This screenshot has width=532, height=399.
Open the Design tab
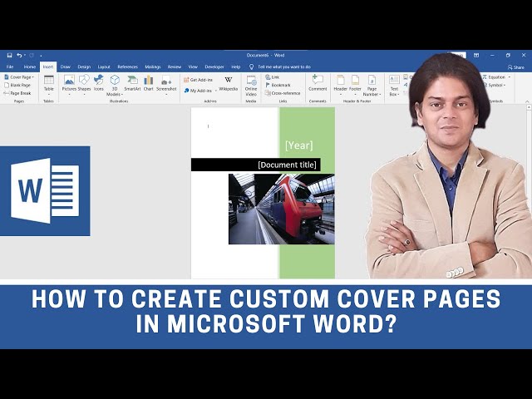(84, 66)
